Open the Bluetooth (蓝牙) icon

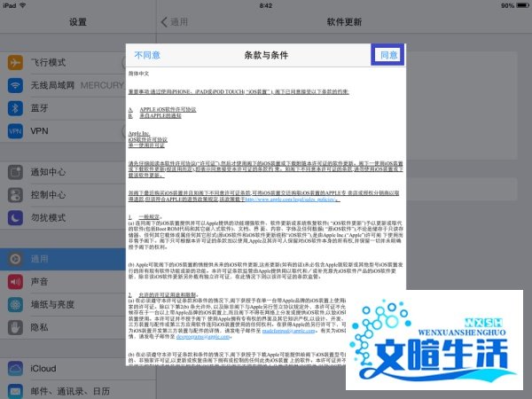click(15, 108)
